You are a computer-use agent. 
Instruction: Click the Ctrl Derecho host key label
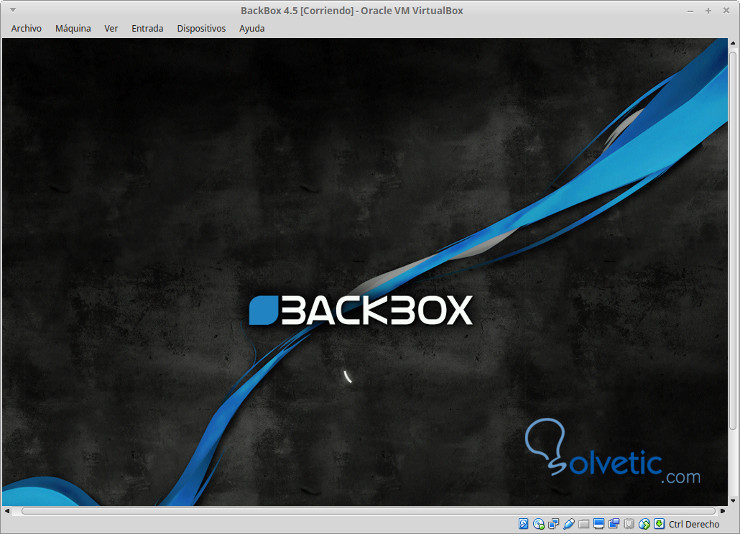point(694,524)
